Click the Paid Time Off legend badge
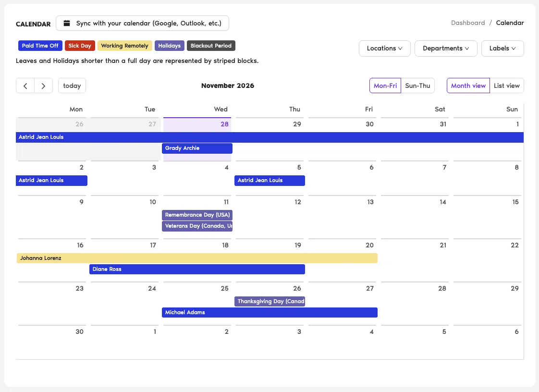Screen dimensions: 539x392 tap(40, 46)
